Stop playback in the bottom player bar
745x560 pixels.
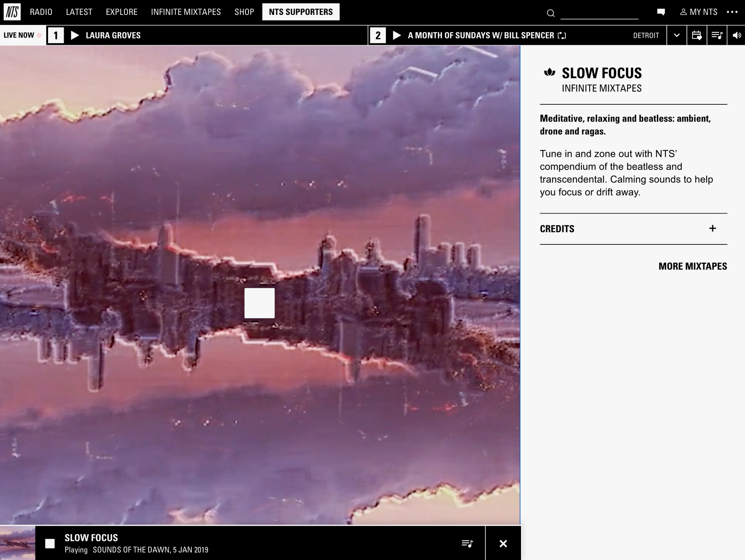[50, 544]
